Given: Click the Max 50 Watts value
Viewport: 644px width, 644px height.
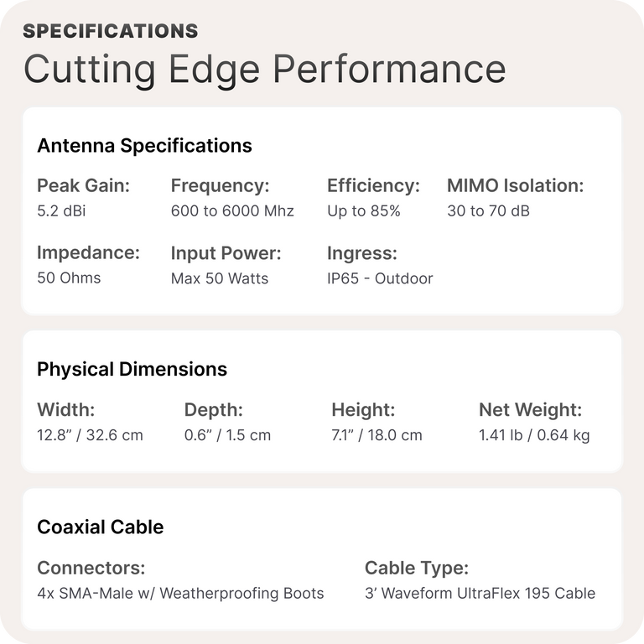Looking at the screenshot, I should [220, 278].
